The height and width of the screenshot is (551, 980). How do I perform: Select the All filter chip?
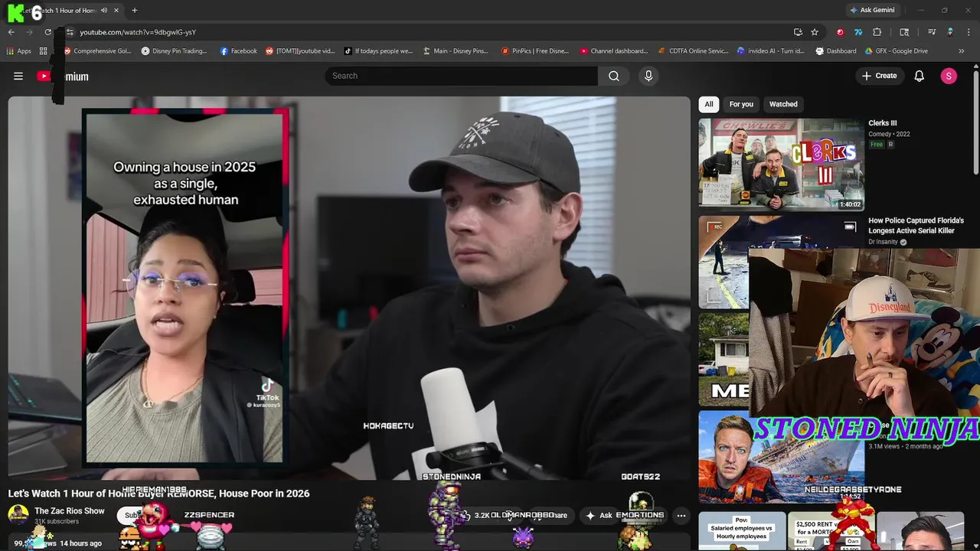tap(709, 104)
